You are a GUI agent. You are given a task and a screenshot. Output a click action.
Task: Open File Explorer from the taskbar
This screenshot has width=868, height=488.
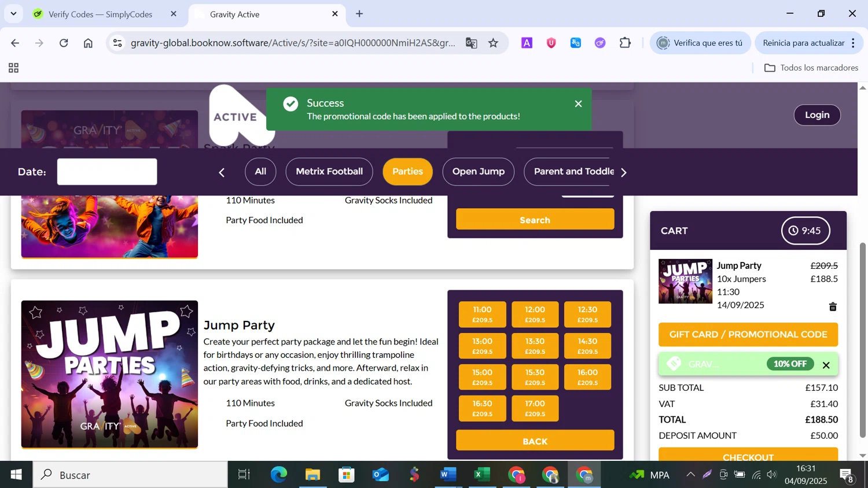(312, 475)
